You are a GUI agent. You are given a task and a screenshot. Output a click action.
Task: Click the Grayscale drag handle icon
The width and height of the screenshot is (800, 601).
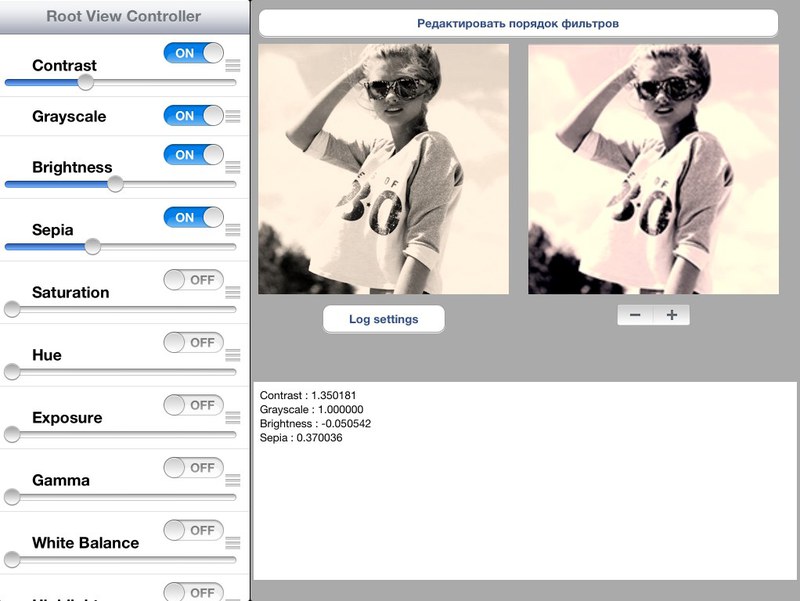point(235,115)
